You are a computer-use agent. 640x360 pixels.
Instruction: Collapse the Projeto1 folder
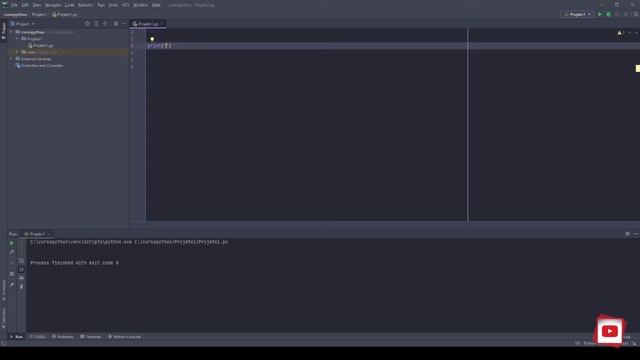(x=18, y=39)
